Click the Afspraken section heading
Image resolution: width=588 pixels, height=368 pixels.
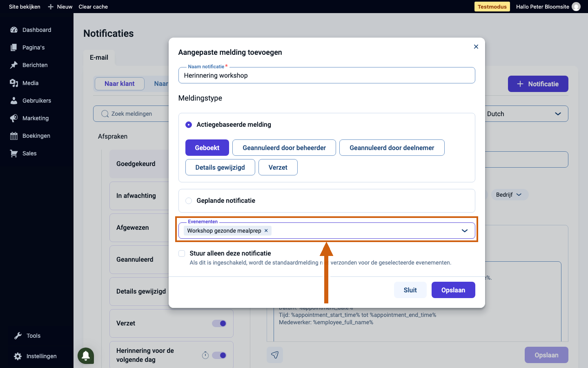(113, 137)
